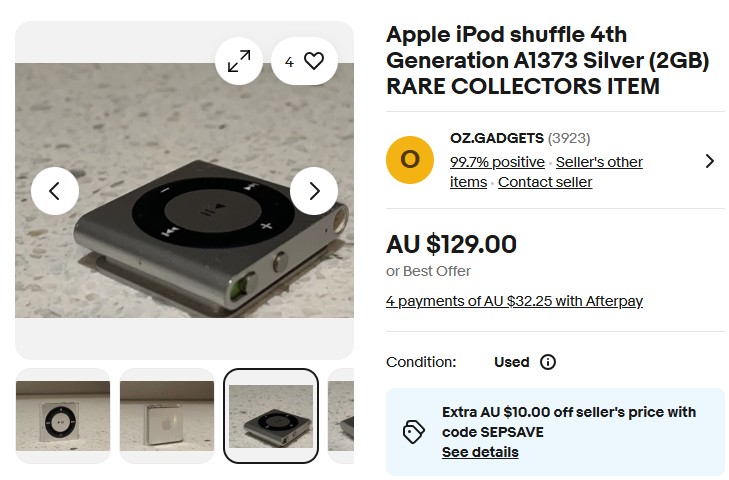The height and width of the screenshot is (480, 729).
Task: Select first thumbnail of iPod front view
Action: coord(63,416)
